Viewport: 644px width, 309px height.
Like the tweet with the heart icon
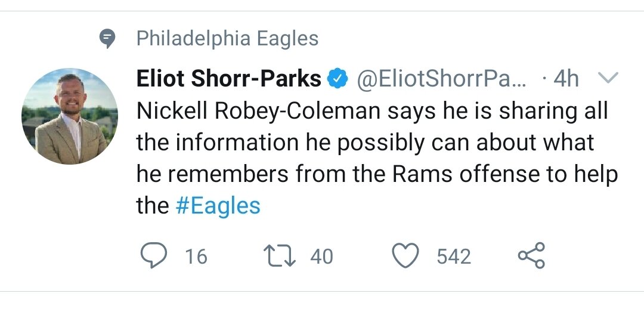(x=405, y=257)
